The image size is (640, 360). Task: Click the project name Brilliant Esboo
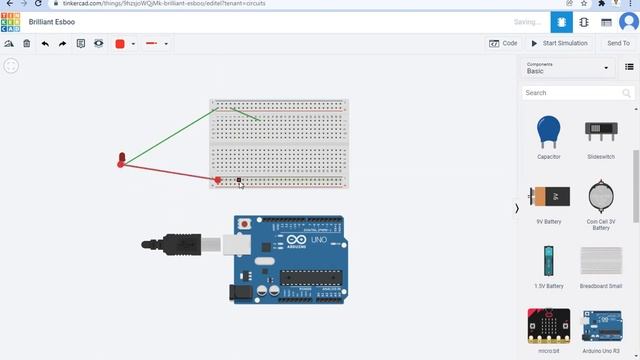pyautogui.click(x=52, y=22)
